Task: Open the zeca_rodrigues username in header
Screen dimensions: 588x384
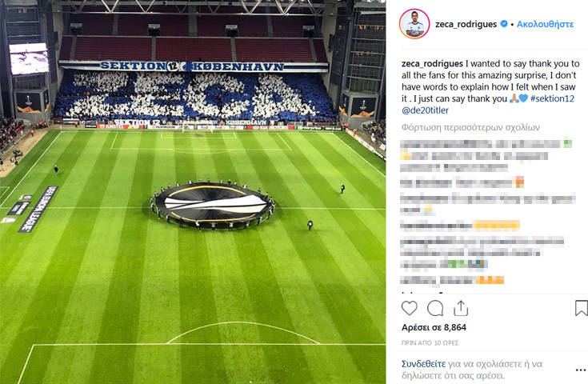Action: click(x=466, y=24)
